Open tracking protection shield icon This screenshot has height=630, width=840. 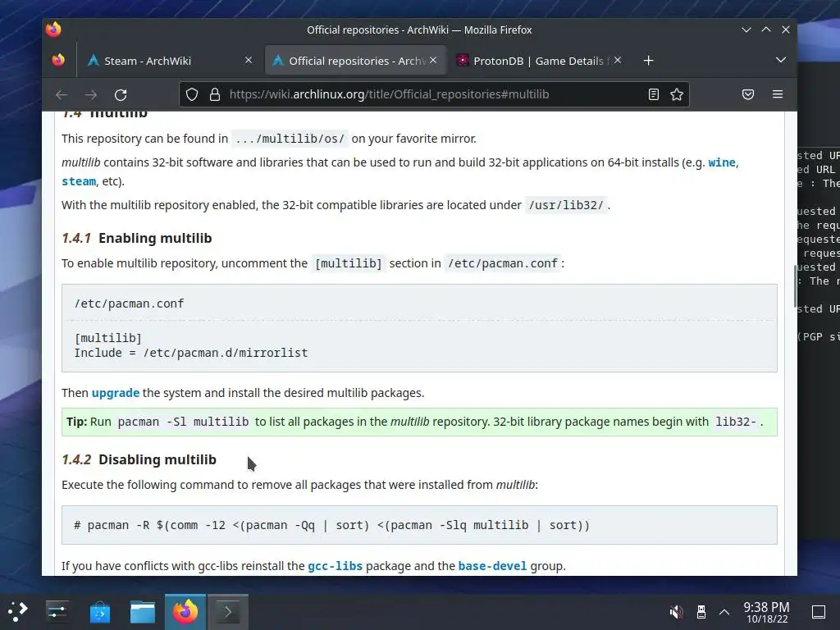[x=192, y=95]
